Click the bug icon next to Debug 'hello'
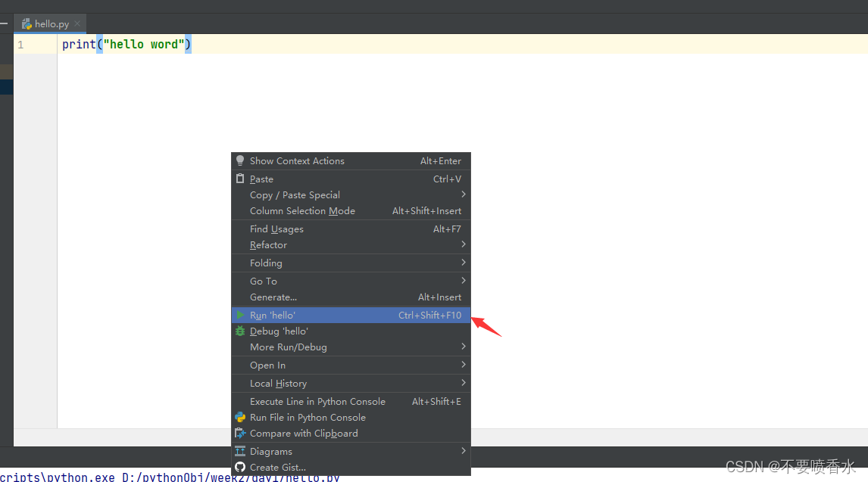The image size is (868, 482). point(240,331)
